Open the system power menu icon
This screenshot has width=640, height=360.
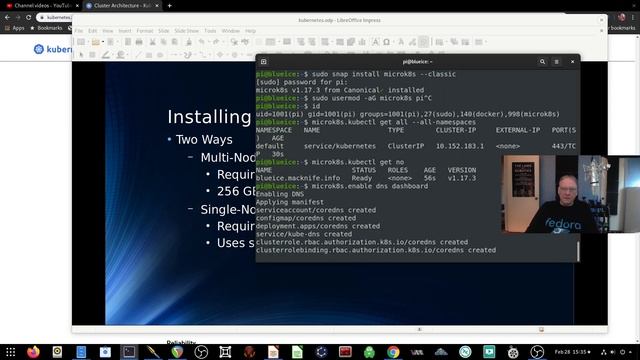[622, 352]
